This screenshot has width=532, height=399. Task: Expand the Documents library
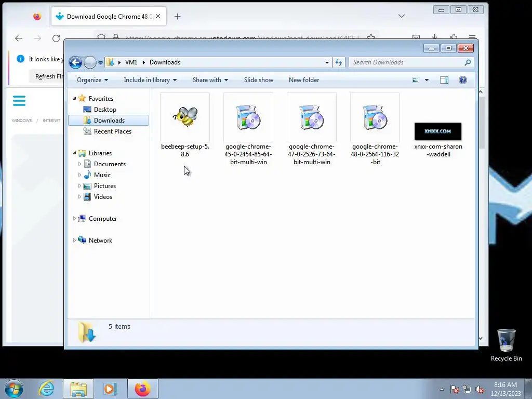pos(79,164)
